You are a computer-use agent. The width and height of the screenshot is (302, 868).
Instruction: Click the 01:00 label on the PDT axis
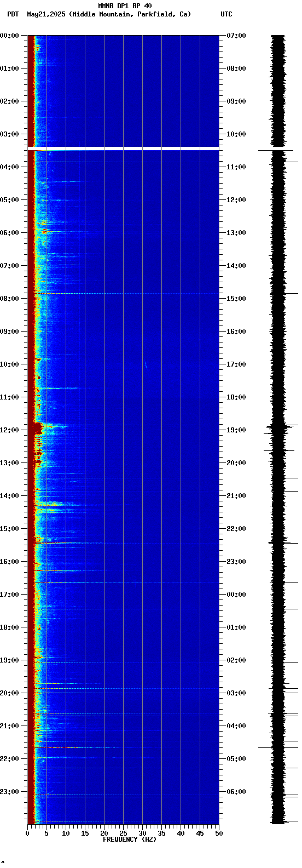pos(9,68)
